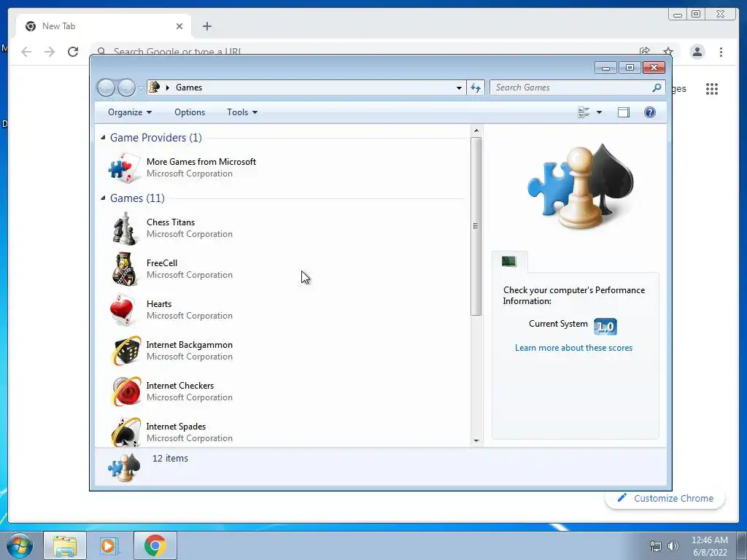Open the Organize dropdown menu
Image resolution: width=747 pixels, height=560 pixels.
click(x=130, y=112)
